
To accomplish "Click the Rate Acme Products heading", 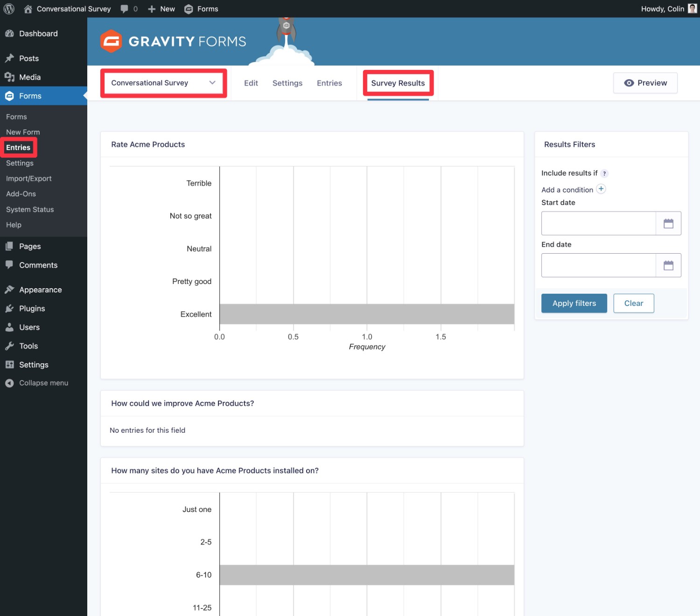I will [x=148, y=145].
